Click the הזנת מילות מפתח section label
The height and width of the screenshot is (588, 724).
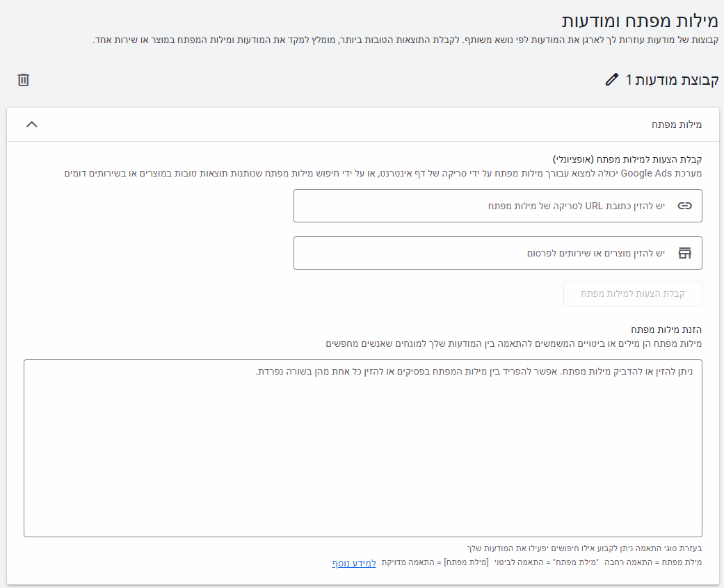point(666,329)
